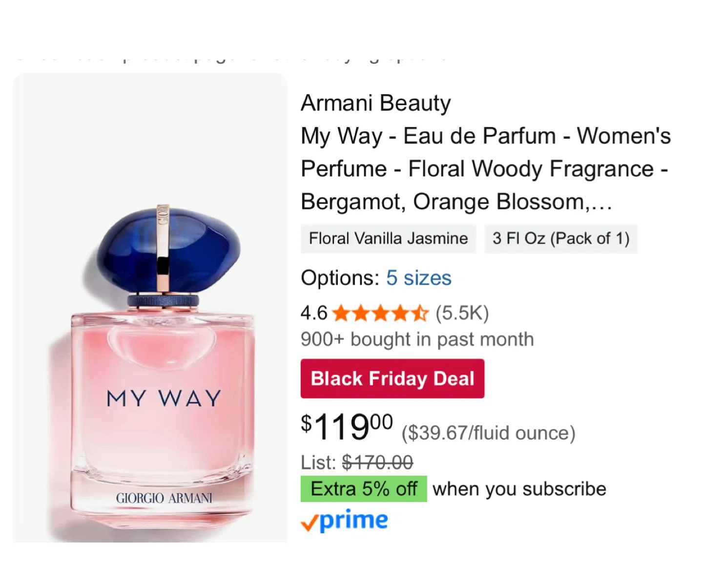
Task: Toggle the Extra 5% off subscribe offer
Action: pyautogui.click(x=363, y=488)
